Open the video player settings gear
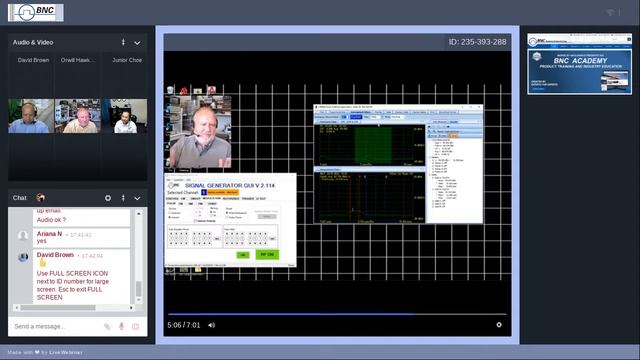This screenshot has height=360, width=640. (x=499, y=325)
